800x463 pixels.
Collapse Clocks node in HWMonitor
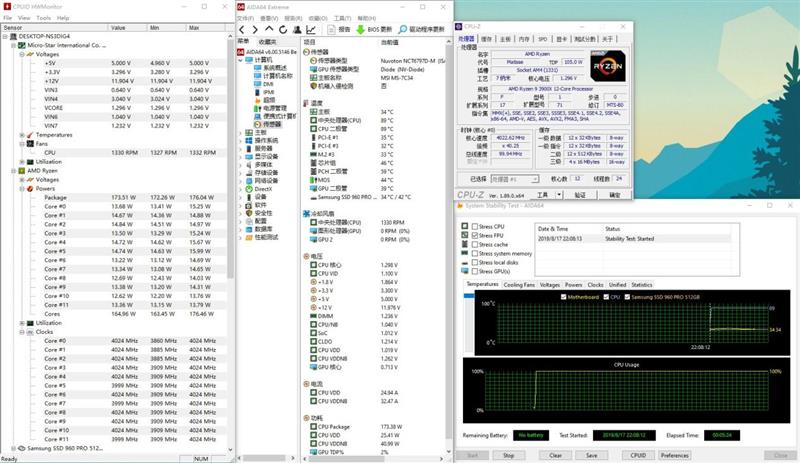tap(22, 332)
